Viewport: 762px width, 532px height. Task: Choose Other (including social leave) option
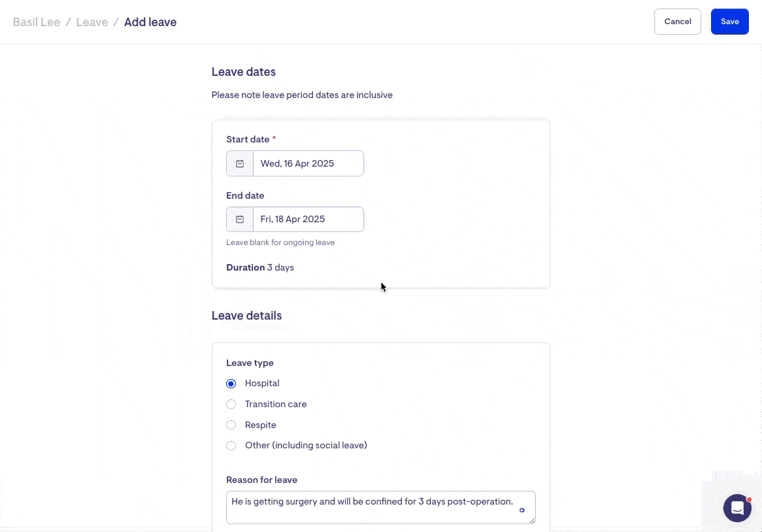click(x=231, y=446)
